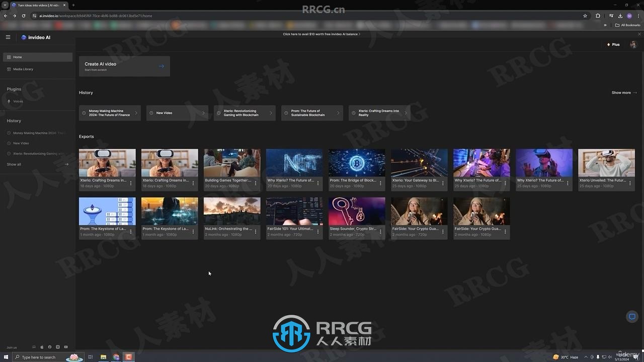The width and height of the screenshot is (644, 362).
Task: Open the YouTube link in Join us
Action: (x=66, y=347)
